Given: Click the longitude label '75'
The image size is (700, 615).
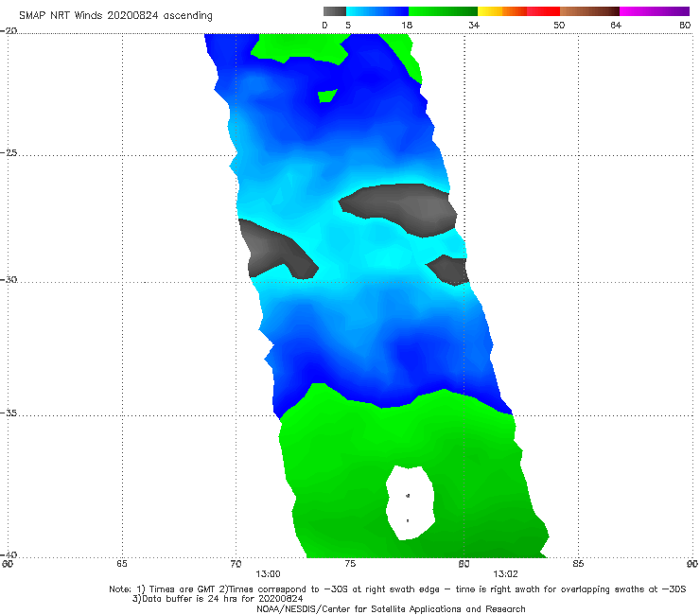Looking at the screenshot, I should point(350,564).
